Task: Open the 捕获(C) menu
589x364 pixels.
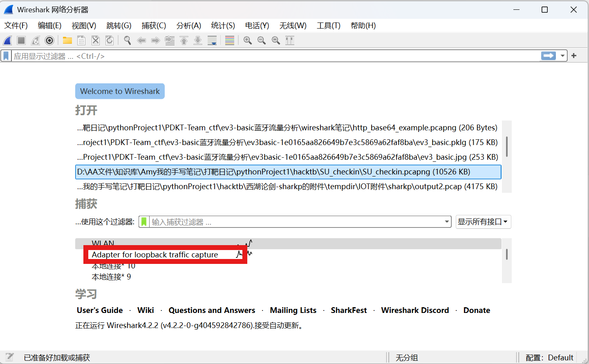Action: [154, 26]
